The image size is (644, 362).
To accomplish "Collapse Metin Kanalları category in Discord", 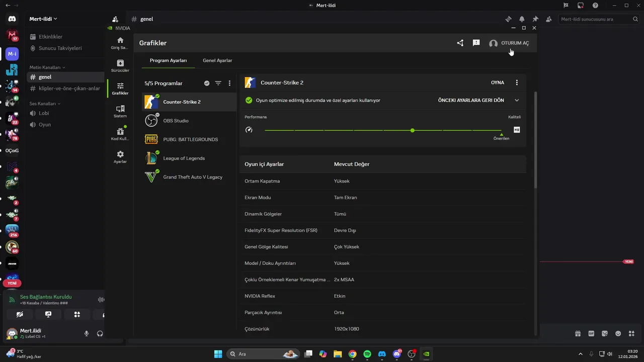I will click(x=47, y=67).
